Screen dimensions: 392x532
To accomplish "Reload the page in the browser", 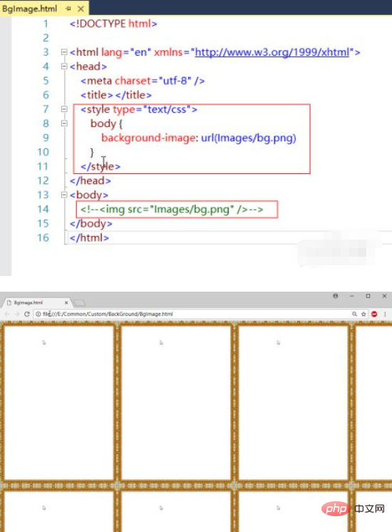I will (x=27, y=314).
